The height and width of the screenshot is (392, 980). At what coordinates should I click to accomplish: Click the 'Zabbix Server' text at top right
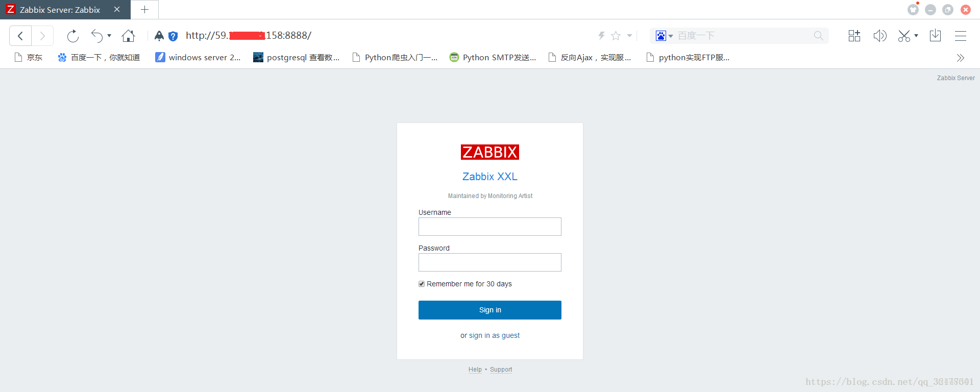[956, 78]
